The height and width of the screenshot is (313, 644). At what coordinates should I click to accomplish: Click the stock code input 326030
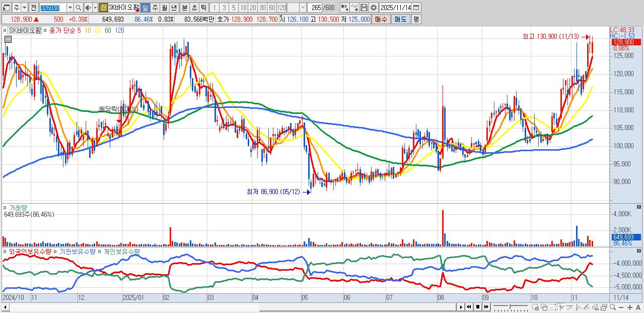53,8
